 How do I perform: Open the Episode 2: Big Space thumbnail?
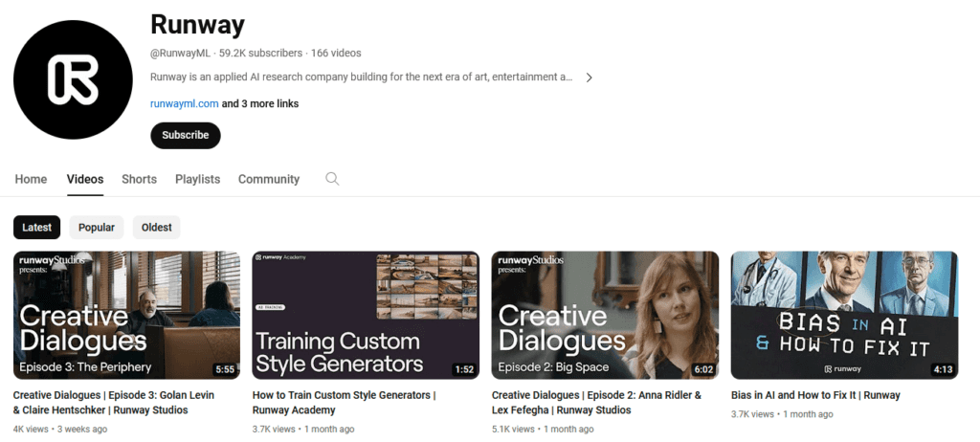pos(605,315)
